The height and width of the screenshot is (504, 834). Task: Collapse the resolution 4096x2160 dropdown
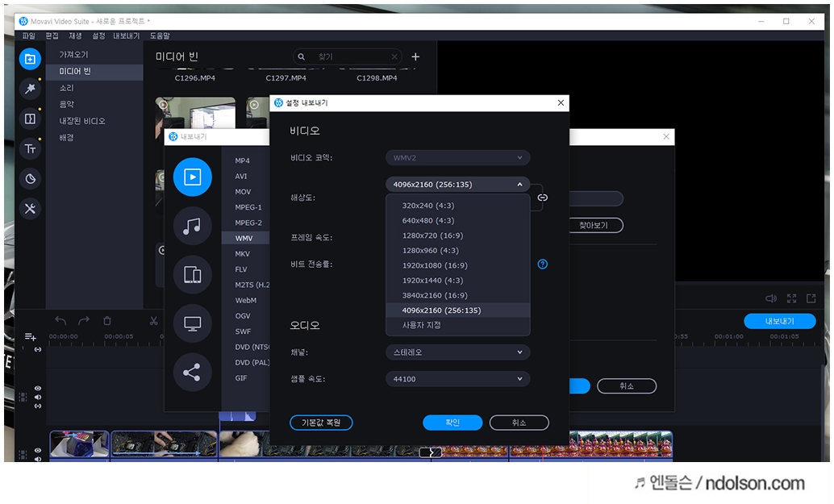[457, 185]
